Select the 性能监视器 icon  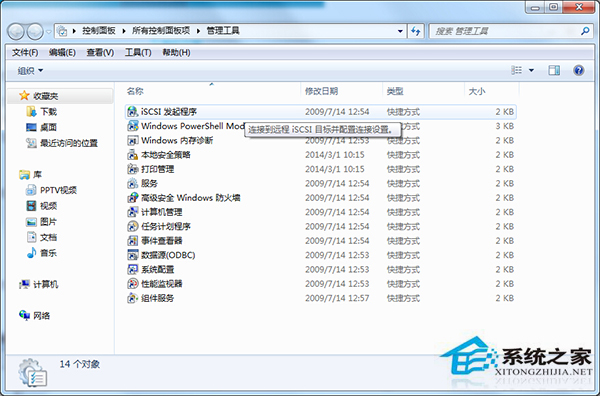[132, 284]
